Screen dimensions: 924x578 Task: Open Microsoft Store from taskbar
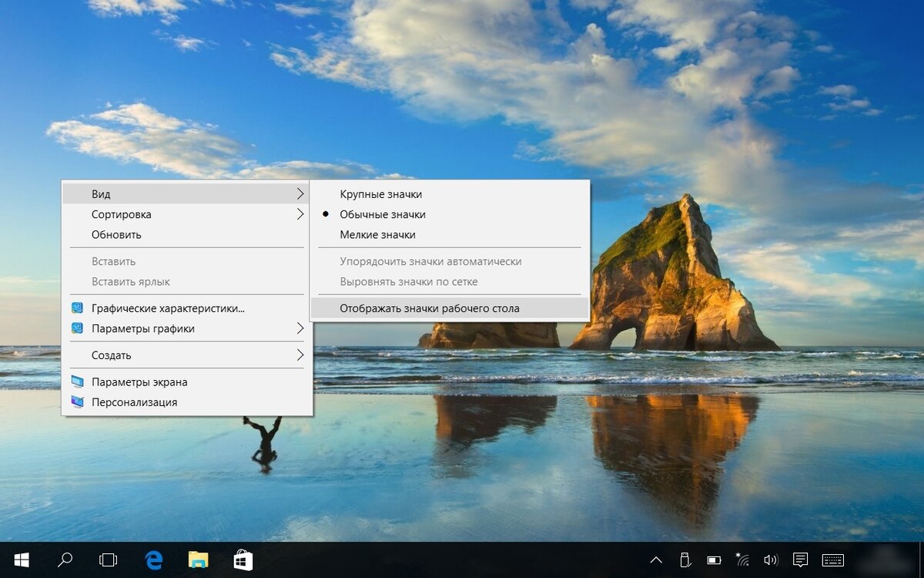243,560
